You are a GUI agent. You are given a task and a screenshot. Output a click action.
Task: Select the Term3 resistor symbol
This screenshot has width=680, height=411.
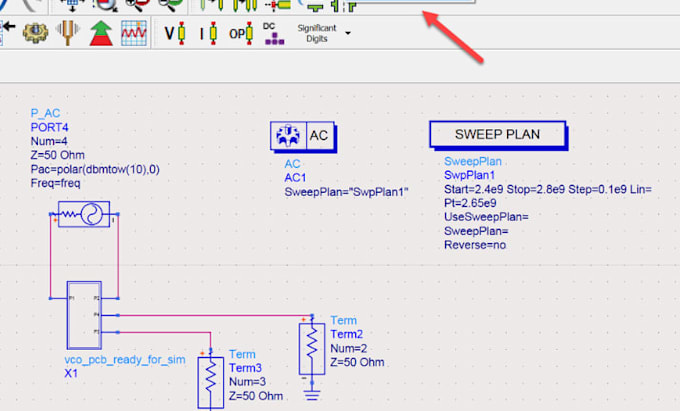211,382
